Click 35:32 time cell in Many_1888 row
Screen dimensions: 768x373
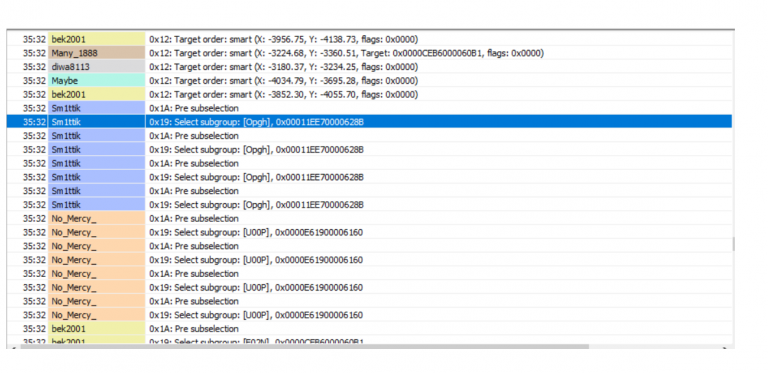34,53
